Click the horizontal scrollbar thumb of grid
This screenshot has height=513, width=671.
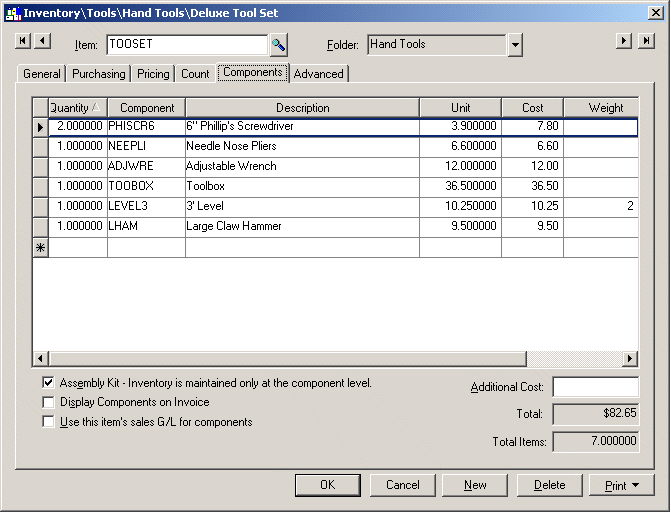click(x=288, y=359)
